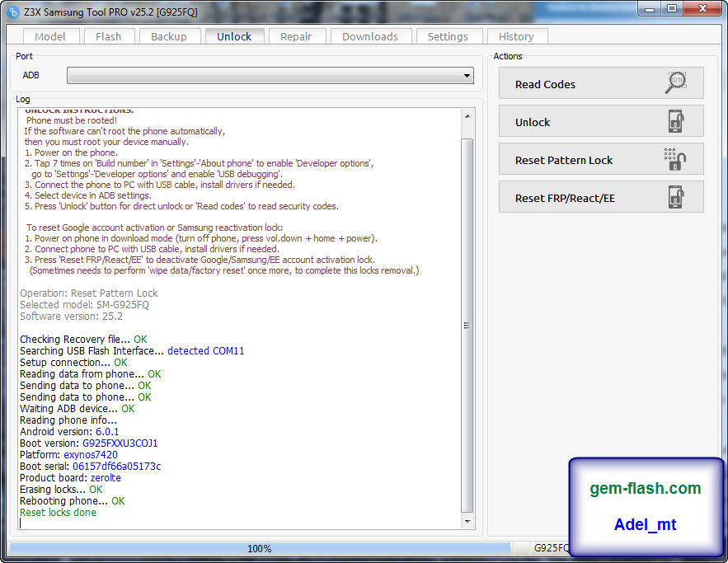
Task: Click the pattern lock icon on Reset Pattern Lock
Action: pyautogui.click(x=674, y=159)
